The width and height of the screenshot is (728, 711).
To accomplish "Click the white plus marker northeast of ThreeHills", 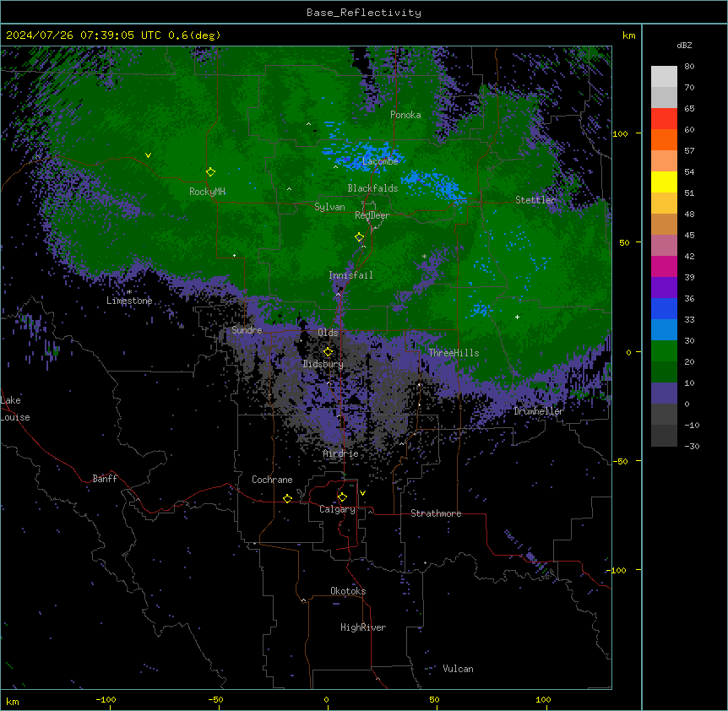I will (517, 317).
